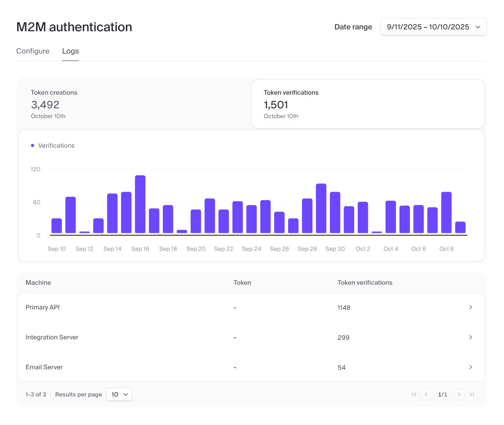Click the Email Server machine name

(x=44, y=367)
